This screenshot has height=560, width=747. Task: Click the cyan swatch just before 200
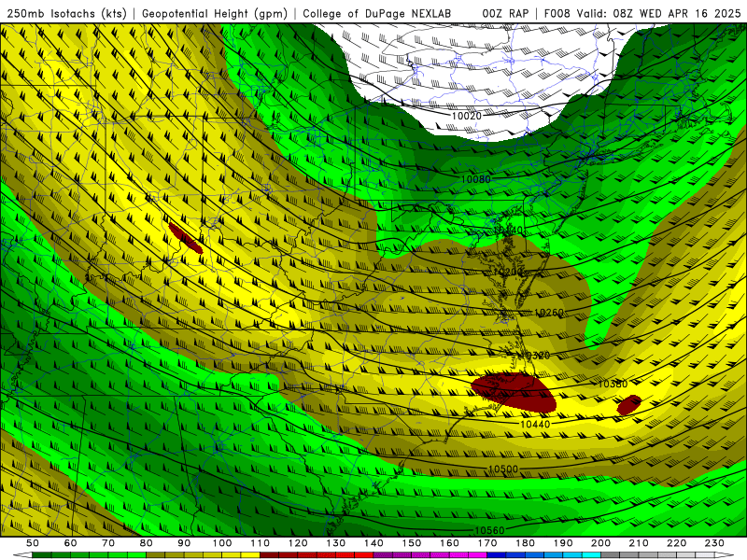(x=591, y=555)
